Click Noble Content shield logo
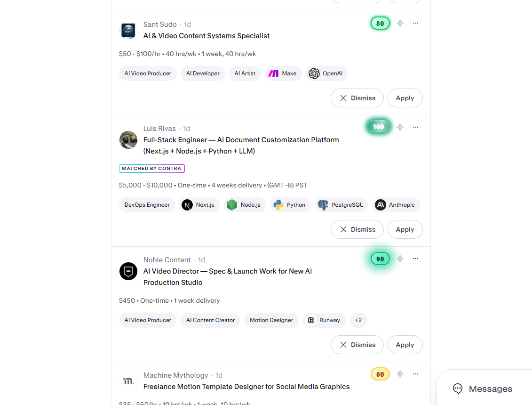Viewport: 532px width, 405px height. click(x=128, y=271)
